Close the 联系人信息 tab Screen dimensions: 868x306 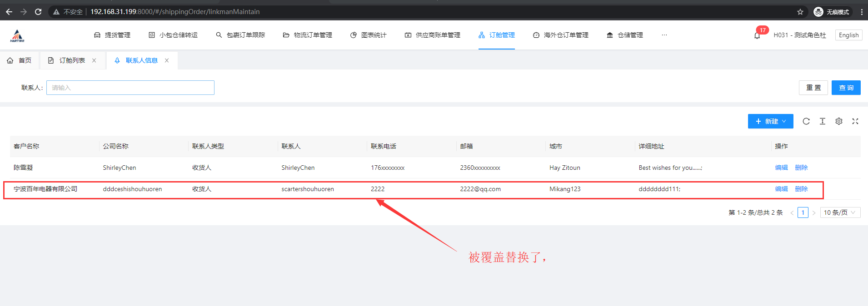pos(167,60)
